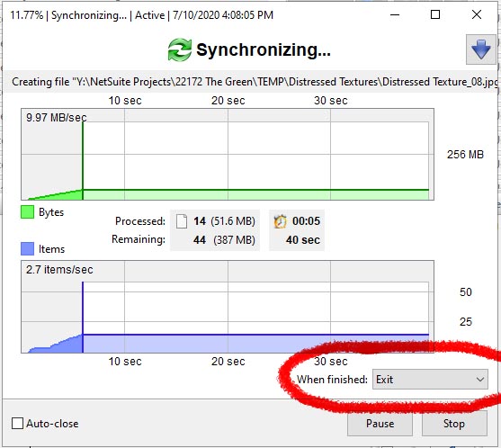Click the 2.7 items/sec rate label
Viewport: 501px width, 448px height.
(x=59, y=269)
